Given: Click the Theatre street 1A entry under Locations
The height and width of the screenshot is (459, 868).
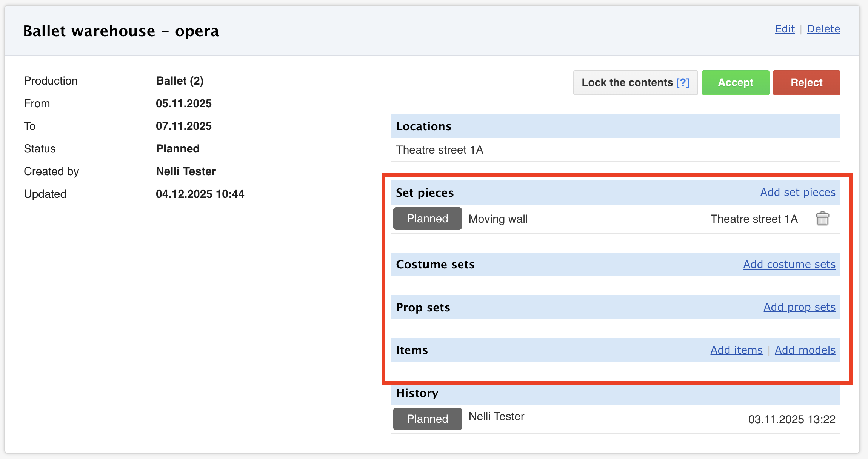Looking at the screenshot, I should [x=439, y=150].
